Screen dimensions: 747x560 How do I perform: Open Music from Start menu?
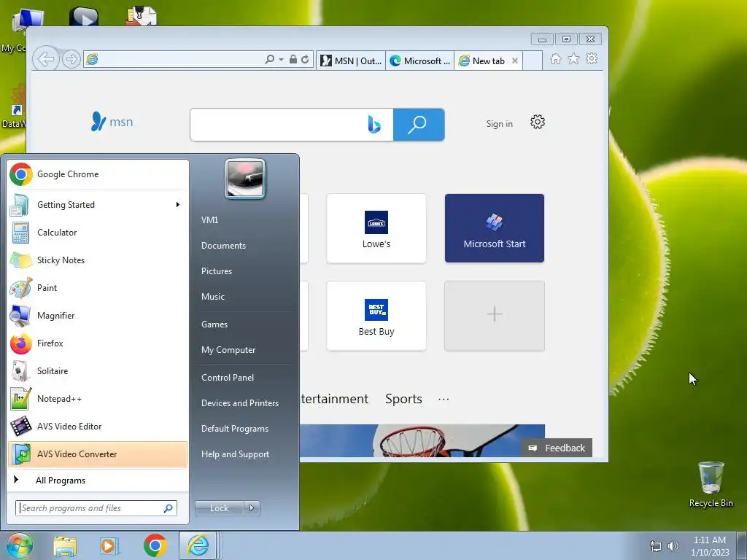(212, 297)
